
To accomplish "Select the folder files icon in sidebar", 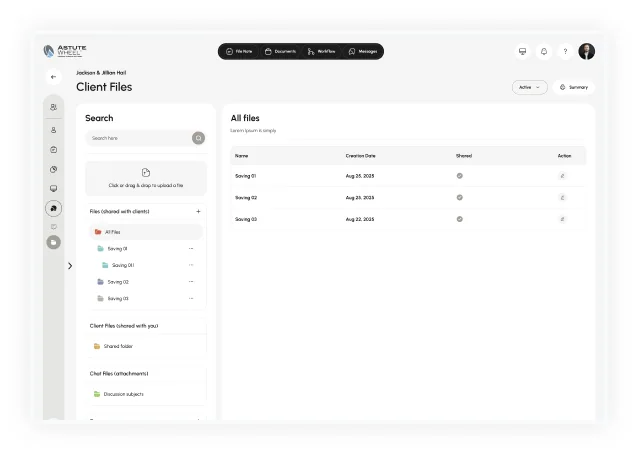I will (53, 242).
